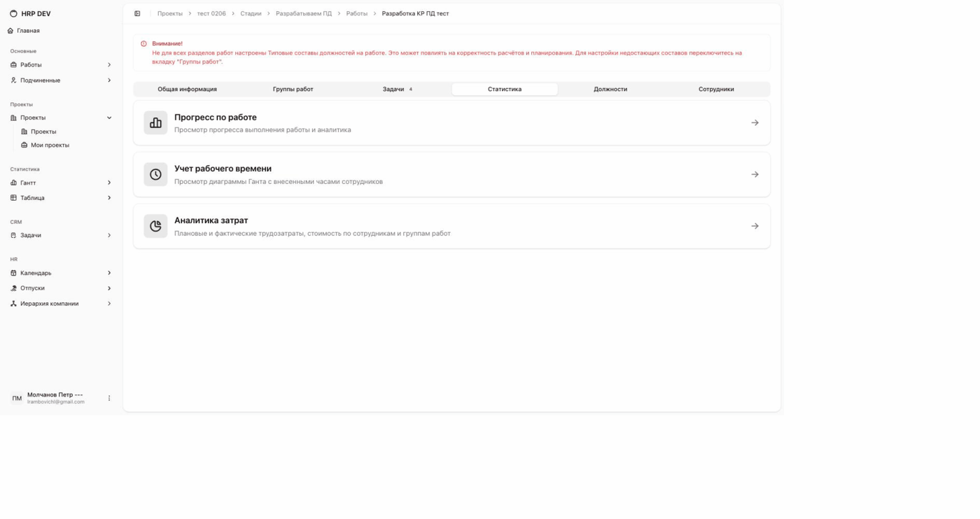The height and width of the screenshot is (519, 980).
Task: Select the Статистика tab
Action: (505, 90)
